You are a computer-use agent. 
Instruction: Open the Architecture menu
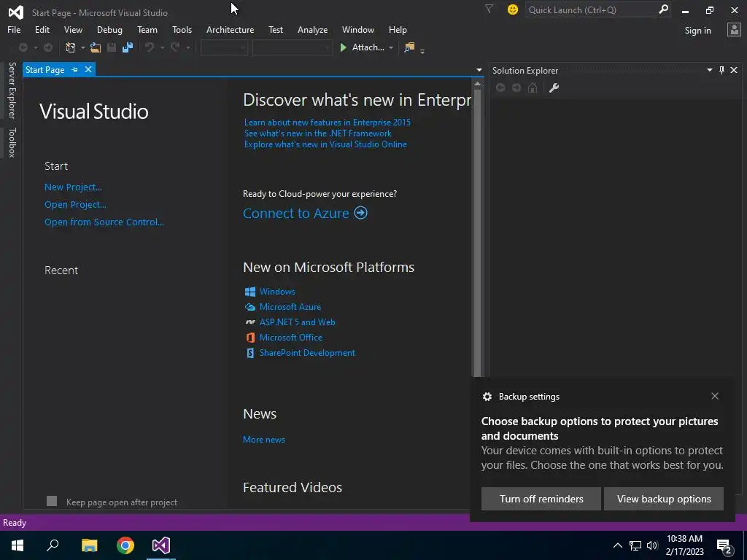point(230,29)
